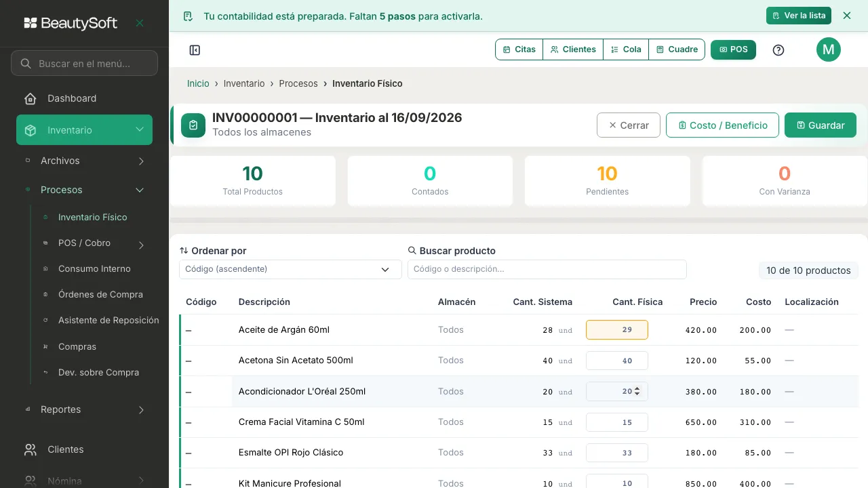Screen dimensions: 868x488
Task: Open the Costo / Beneficio view
Action: click(722, 125)
